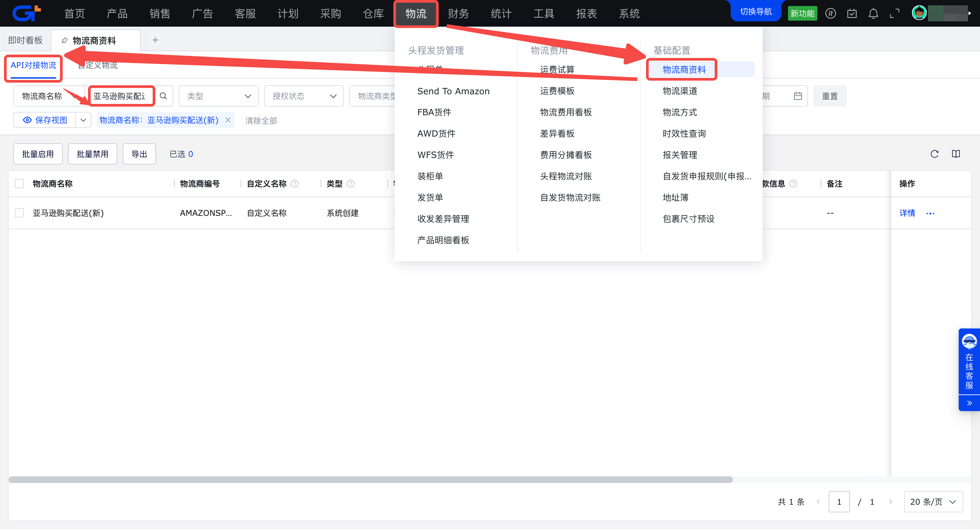The image size is (980, 531).
Task: Open the 财务 top menu
Action: 458,14
